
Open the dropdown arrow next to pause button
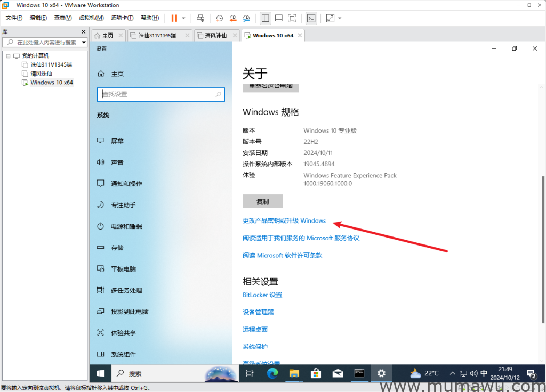(x=183, y=18)
